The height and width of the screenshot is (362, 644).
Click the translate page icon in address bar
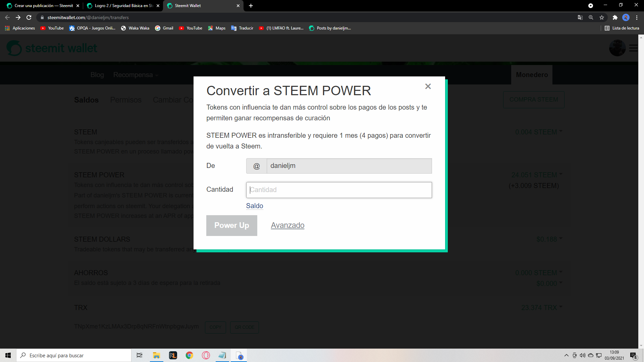[x=580, y=17]
